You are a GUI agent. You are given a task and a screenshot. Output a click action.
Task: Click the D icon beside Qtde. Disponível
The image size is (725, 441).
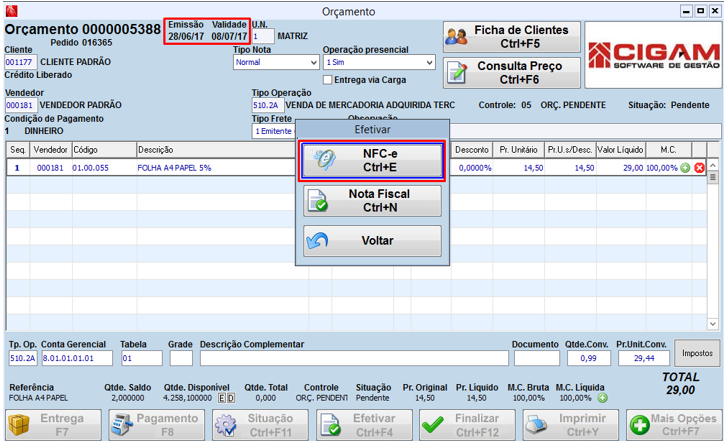coord(231,398)
